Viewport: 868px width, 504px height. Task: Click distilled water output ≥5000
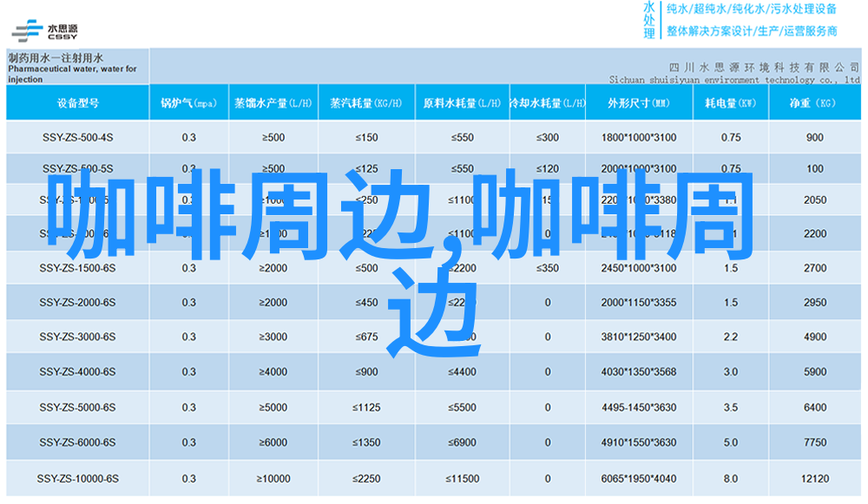coord(273,408)
